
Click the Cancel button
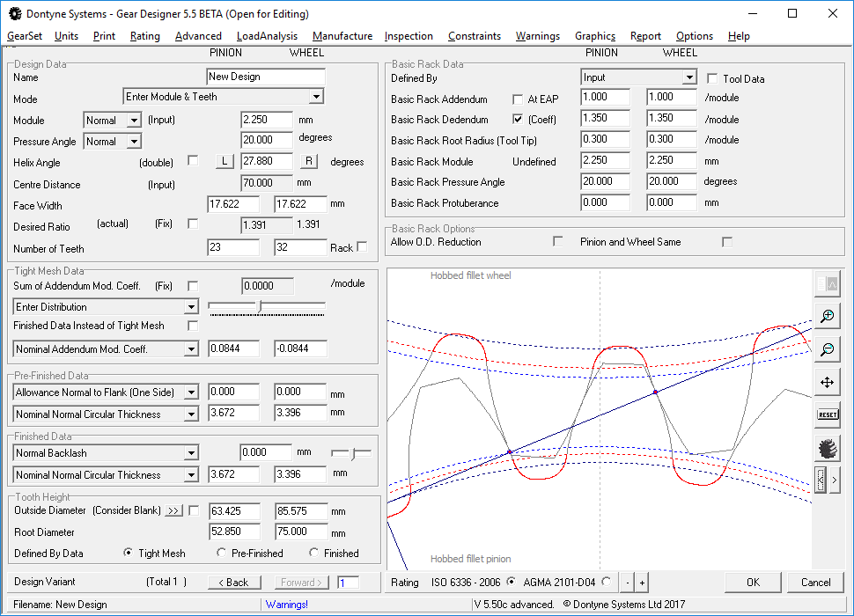click(815, 583)
